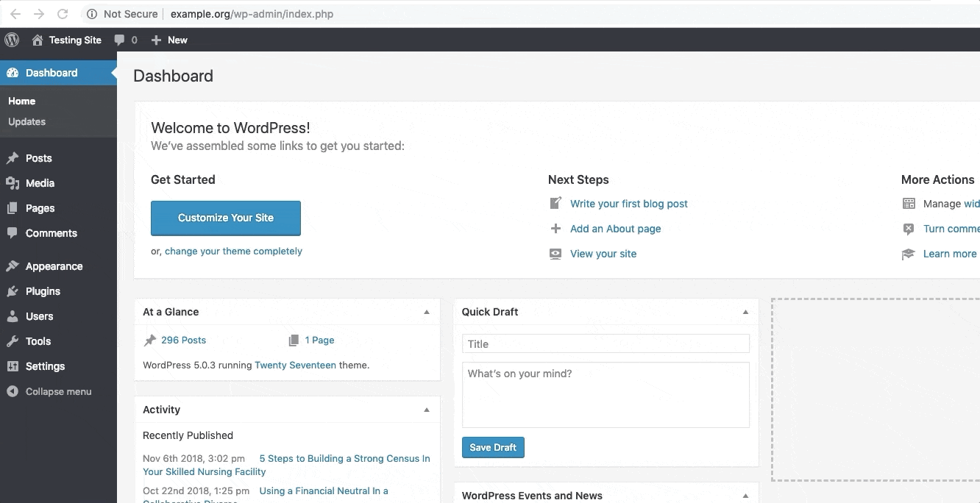The width and height of the screenshot is (980, 503).
Task: Open the New menu in admin bar
Action: [x=169, y=40]
